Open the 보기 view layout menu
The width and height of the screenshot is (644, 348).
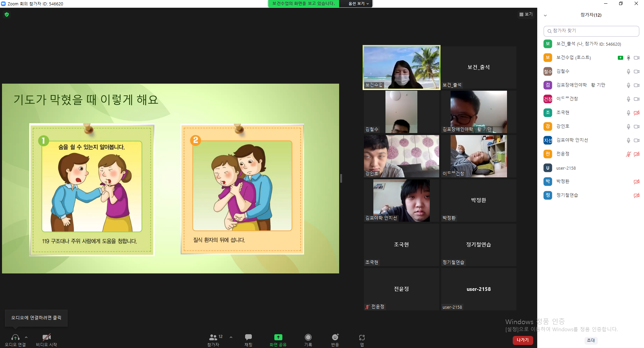[526, 14]
